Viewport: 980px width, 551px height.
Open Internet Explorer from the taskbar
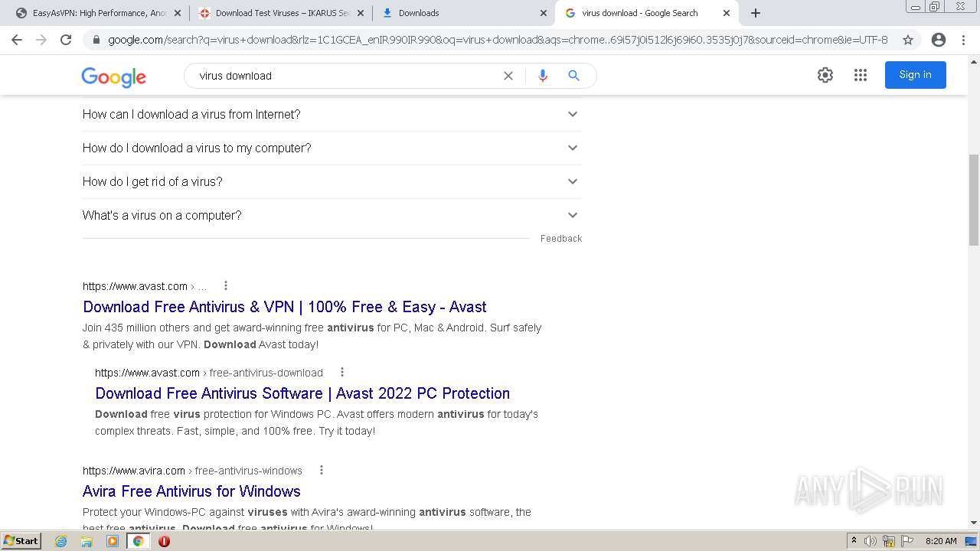(61, 541)
